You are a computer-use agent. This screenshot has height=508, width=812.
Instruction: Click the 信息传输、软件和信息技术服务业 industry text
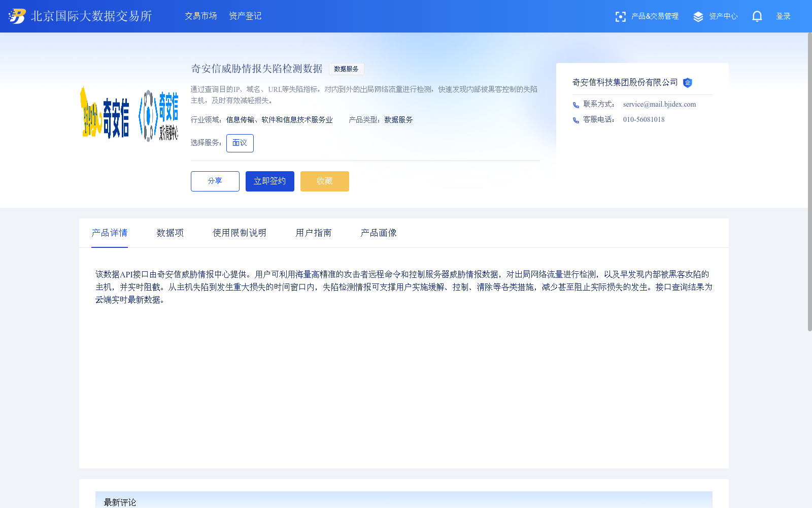pos(280,120)
